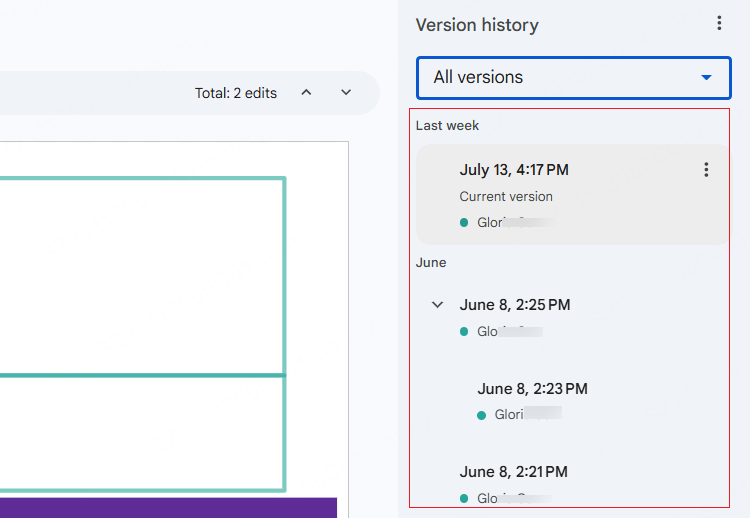Collapse the June 8, 2:25 PM version group
The height and width of the screenshot is (518, 750).
pos(437,305)
